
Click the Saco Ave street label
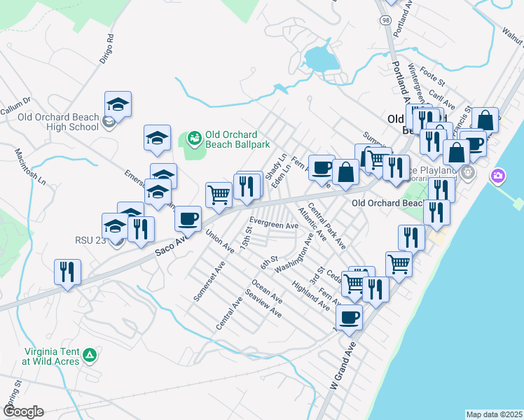tap(172, 246)
